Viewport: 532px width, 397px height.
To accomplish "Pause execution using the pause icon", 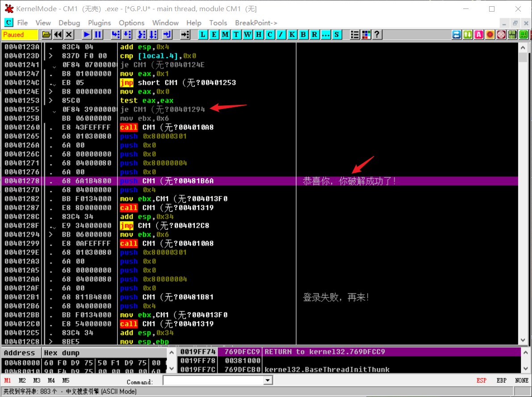I will [98, 34].
